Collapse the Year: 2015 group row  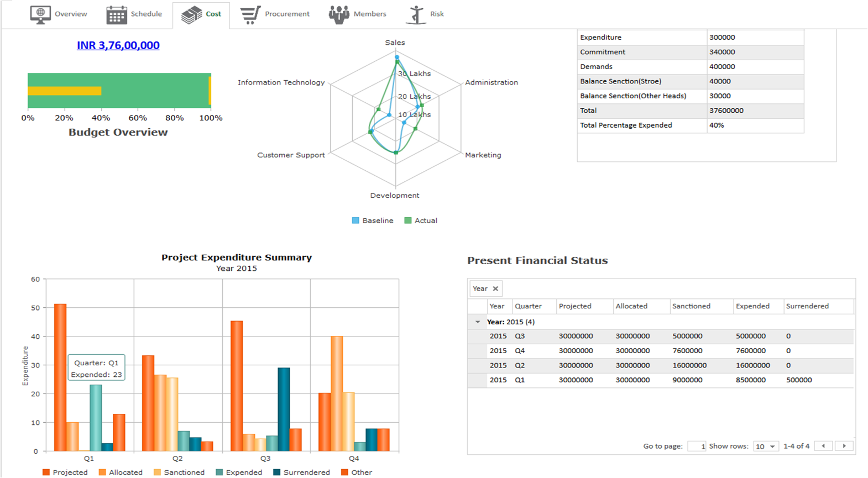point(478,322)
